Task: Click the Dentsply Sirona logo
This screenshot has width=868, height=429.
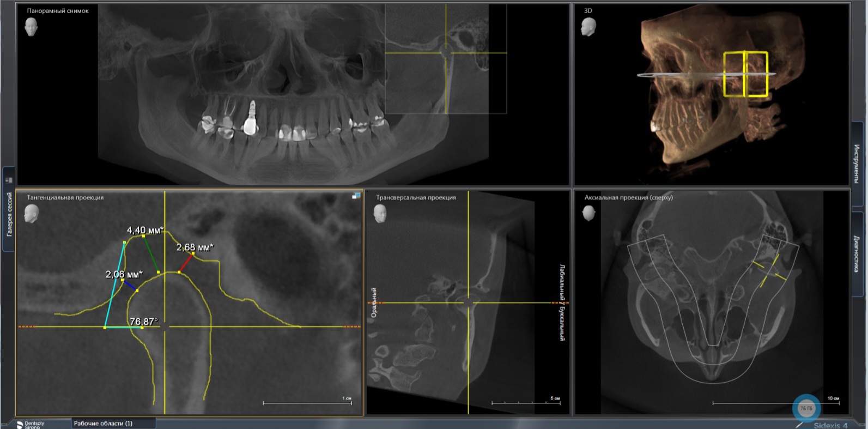Action: (31, 424)
